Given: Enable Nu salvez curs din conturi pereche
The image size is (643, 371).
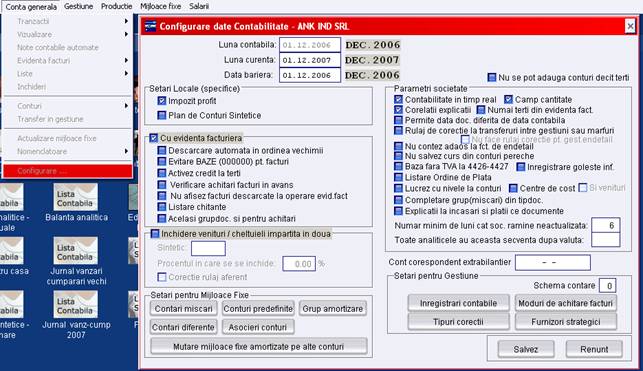Looking at the screenshot, I should click(399, 156).
